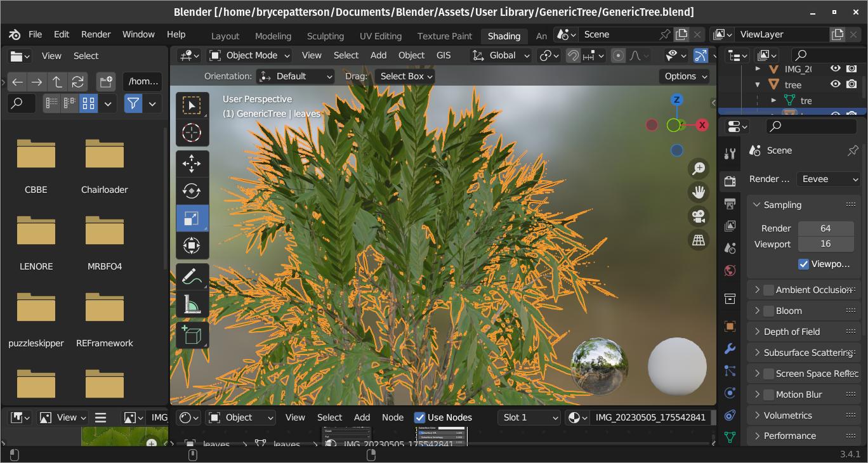Select the Transform tool
This screenshot has width=868, height=463.
(192, 245)
